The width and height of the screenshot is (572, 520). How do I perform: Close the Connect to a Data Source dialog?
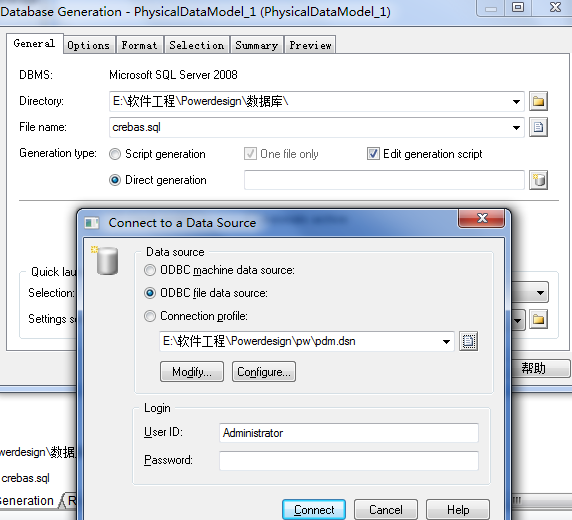click(482, 218)
